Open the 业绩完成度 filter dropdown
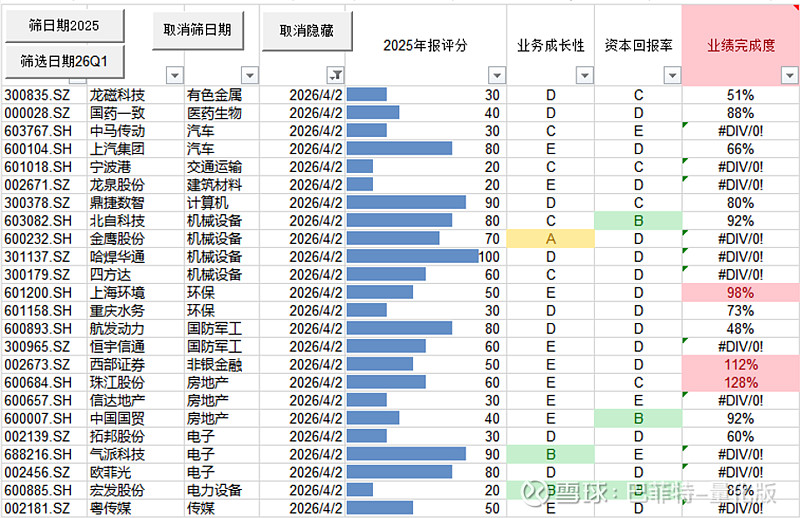 [x=790, y=76]
